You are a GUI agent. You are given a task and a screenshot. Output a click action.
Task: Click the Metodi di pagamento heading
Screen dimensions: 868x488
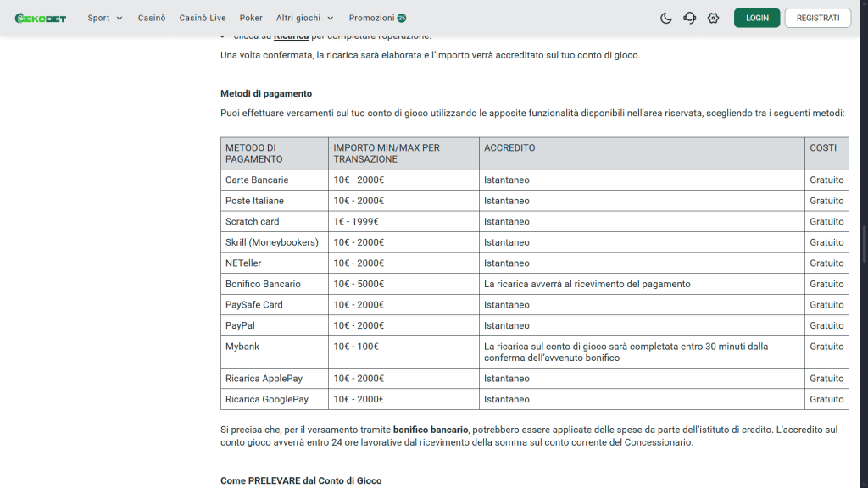tap(266, 93)
